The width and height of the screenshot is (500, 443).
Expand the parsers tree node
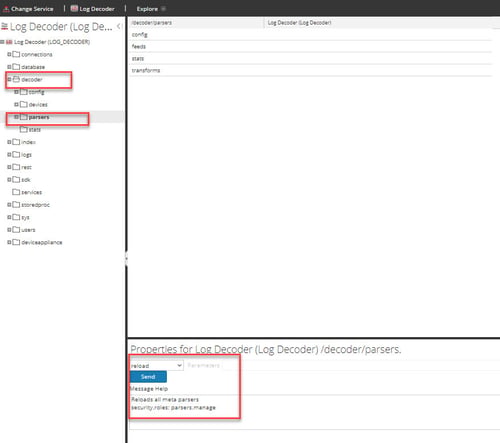coord(16,117)
